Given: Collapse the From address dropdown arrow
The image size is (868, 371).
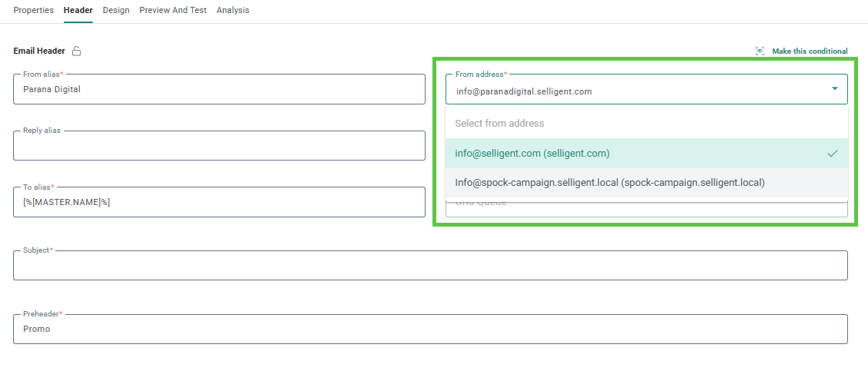Looking at the screenshot, I should tap(835, 89).
